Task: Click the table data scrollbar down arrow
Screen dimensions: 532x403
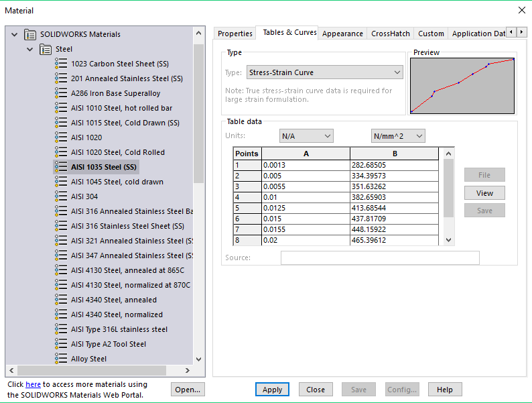Action: tap(448, 239)
